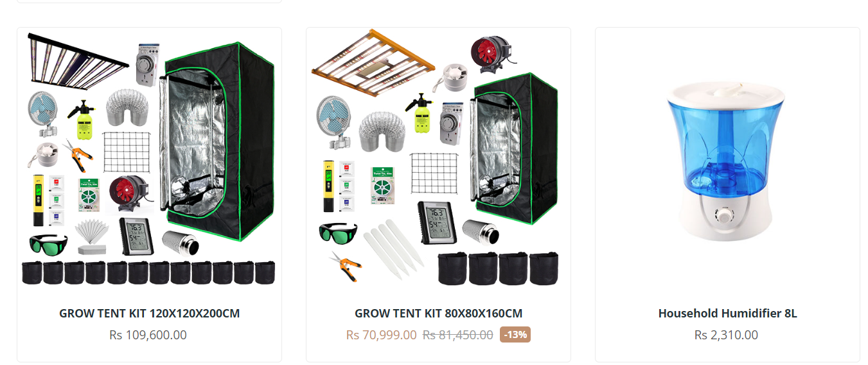Click the -13% discount badge
Image resolution: width=868 pixels, height=365 pixels.
coord(516,335)
